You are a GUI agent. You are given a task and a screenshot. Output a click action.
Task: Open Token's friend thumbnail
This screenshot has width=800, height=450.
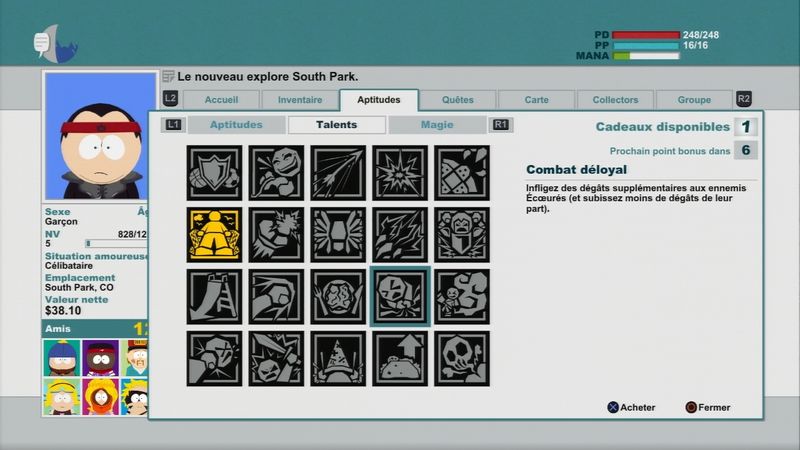coord(101,358)
